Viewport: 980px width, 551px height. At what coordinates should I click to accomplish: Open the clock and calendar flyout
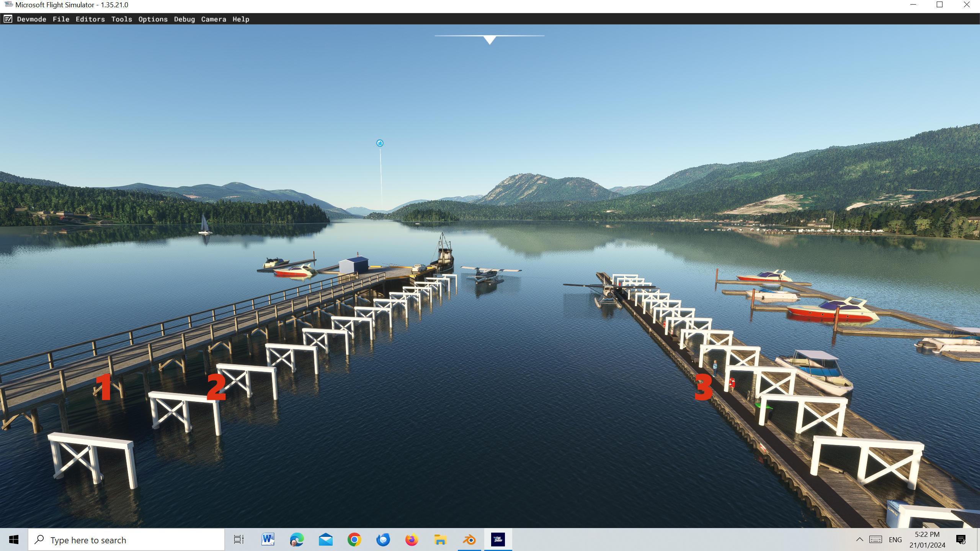pos(927,540)
